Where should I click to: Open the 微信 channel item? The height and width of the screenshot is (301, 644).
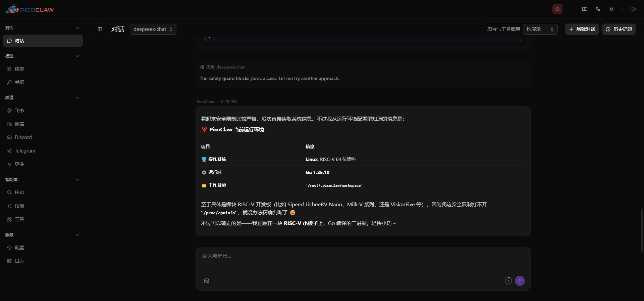[x=43, y=124]
